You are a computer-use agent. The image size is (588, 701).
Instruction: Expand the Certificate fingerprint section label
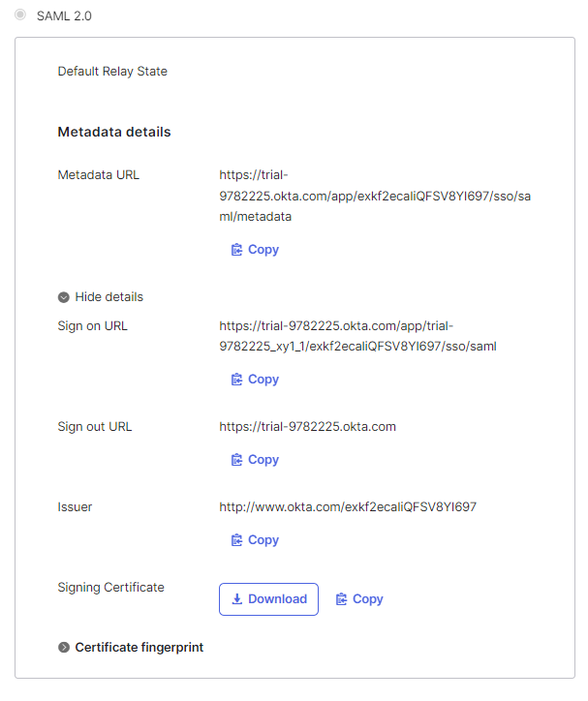click(x=139, y=647)
